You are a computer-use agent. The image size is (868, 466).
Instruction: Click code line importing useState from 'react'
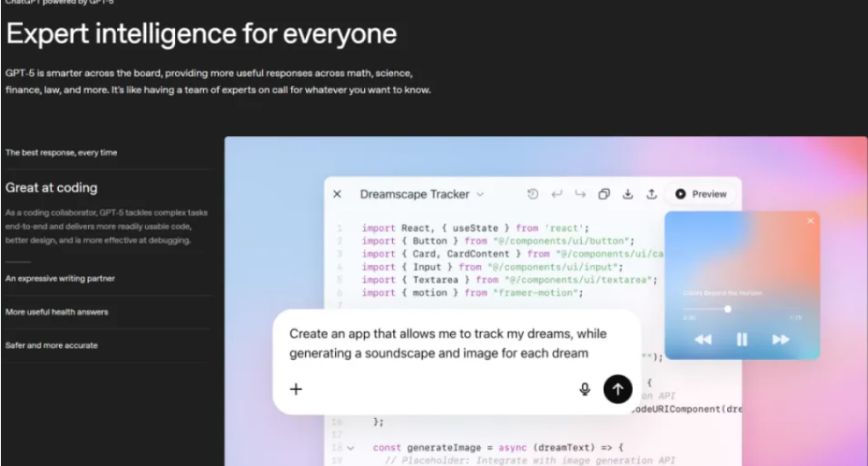(x=475, y=227)
